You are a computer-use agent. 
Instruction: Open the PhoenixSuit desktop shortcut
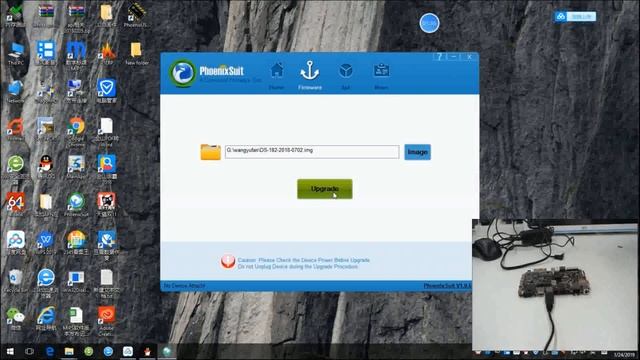pyautogui.click(x=76, y=205)
